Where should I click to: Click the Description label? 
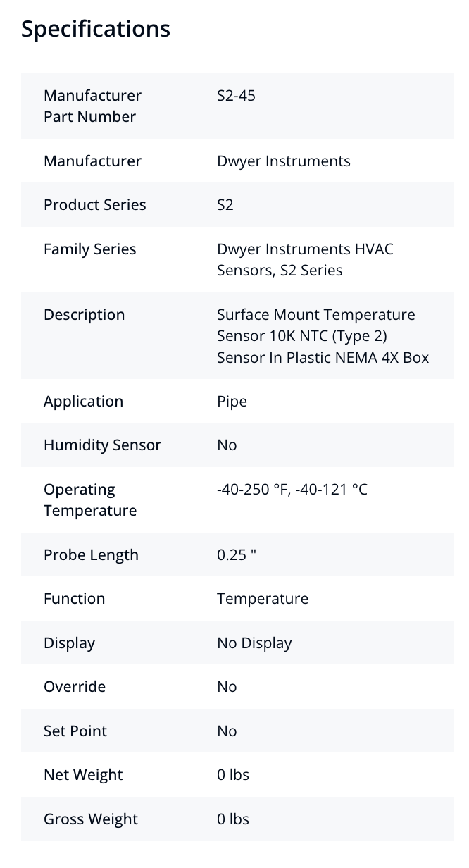point(84,315)
